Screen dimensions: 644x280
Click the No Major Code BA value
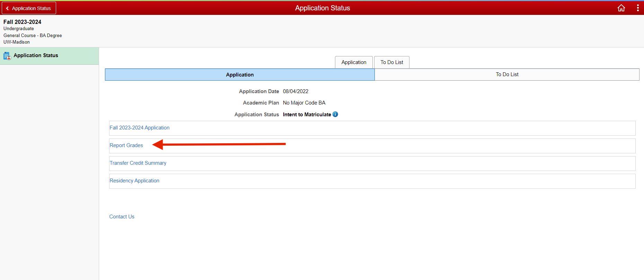[304, 103]
